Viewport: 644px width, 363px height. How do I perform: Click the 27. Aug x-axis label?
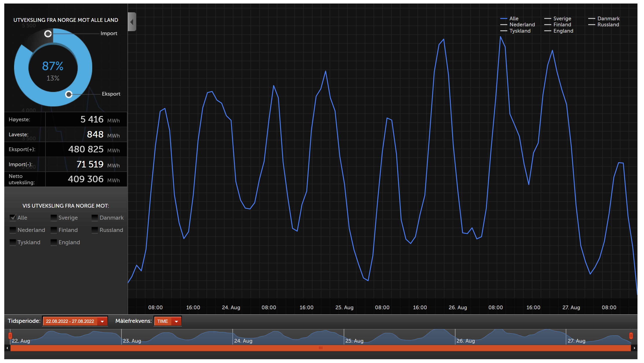pos(571,308)
